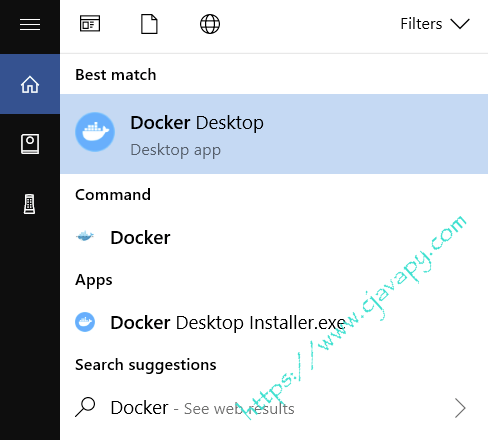Open the Notebook sidebar icon
Screen dimensions: 488x440
(x=30, y=144)
